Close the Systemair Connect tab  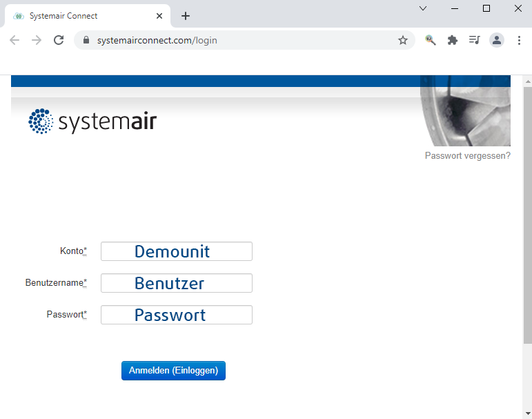(x=159, y=16)
